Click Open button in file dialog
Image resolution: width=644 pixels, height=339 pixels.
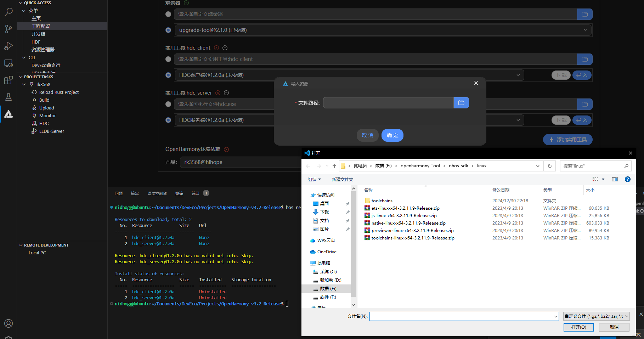coord(579,327)
